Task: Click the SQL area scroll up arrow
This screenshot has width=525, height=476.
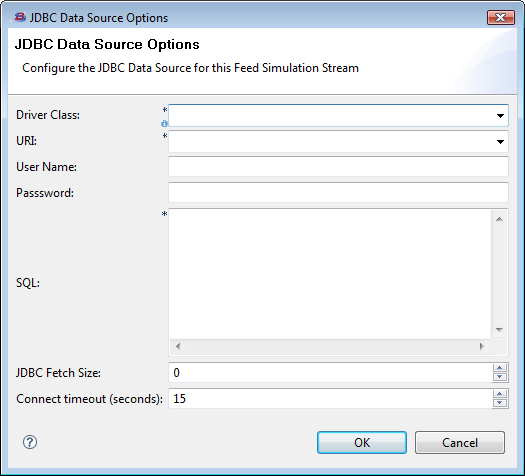Action: (x=499, y=219)
